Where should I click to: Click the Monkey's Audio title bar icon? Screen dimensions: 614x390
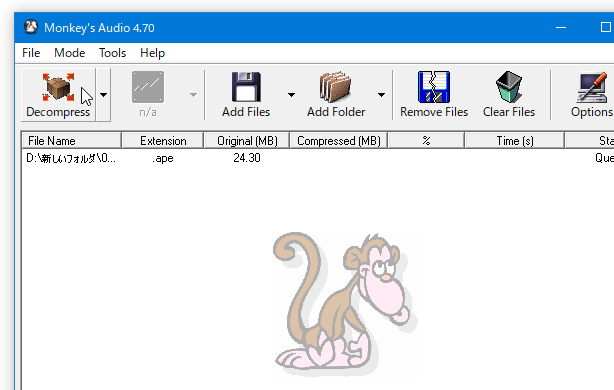[x=31, y=27]
